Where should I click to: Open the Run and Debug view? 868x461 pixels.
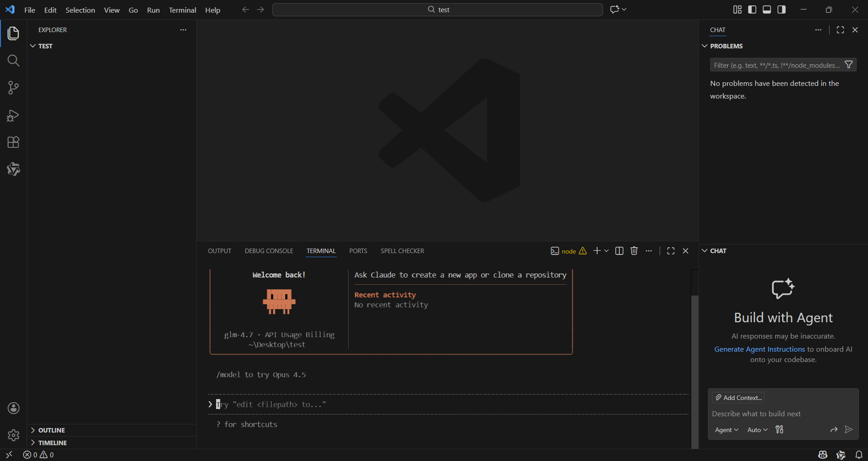click(x=14, y=115)
